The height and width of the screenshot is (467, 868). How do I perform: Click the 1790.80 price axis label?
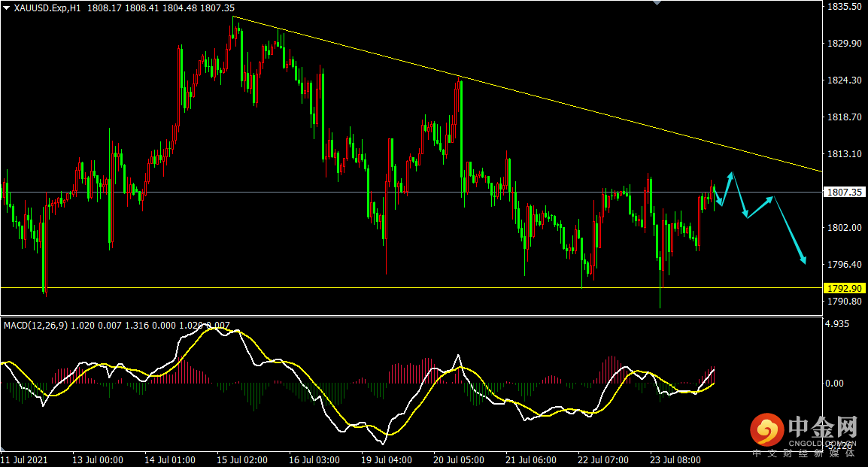844,301
